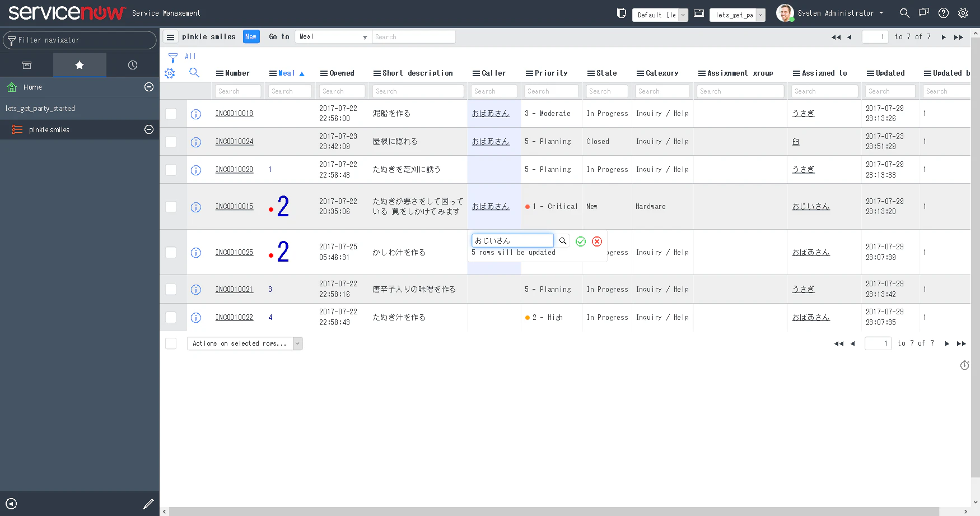This screenshot has height=516, width=980.
Task: Click the gear icon to personalize list columns
Action: click(x=170, y=73)
